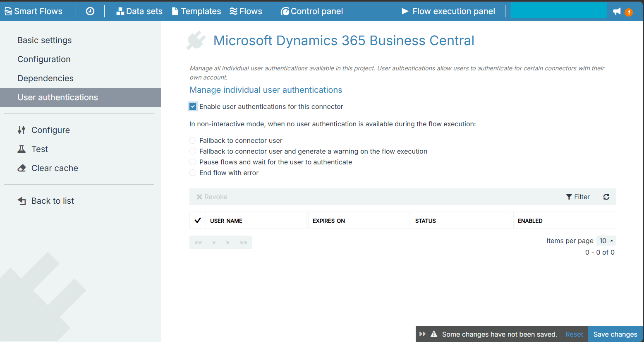Click the connector plug icon beside title
This screenshot has width=644, height=342.
click(x=196, y=40)
